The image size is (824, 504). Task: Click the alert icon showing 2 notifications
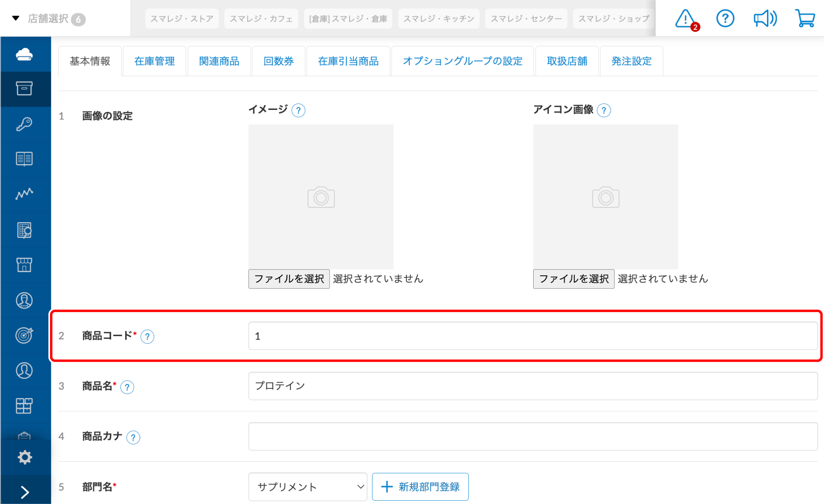tap(685, 18)
